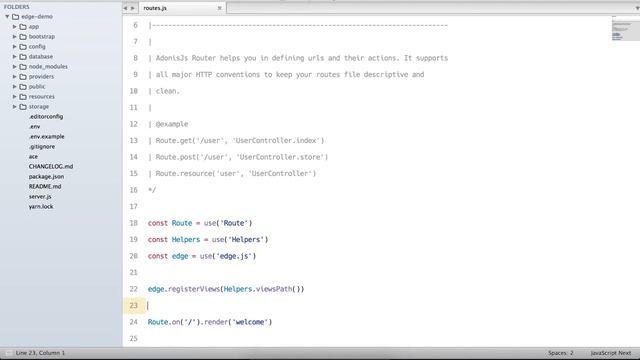640x360 pixels.
Task: Click 'AdonisJs Router helps you' comment line
Action: (298, 58)
